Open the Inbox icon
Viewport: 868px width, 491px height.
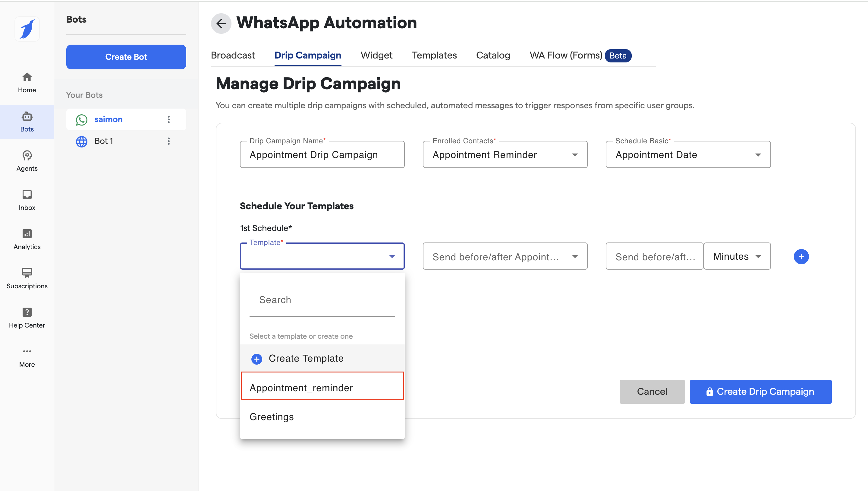click(x=27, y=200)
